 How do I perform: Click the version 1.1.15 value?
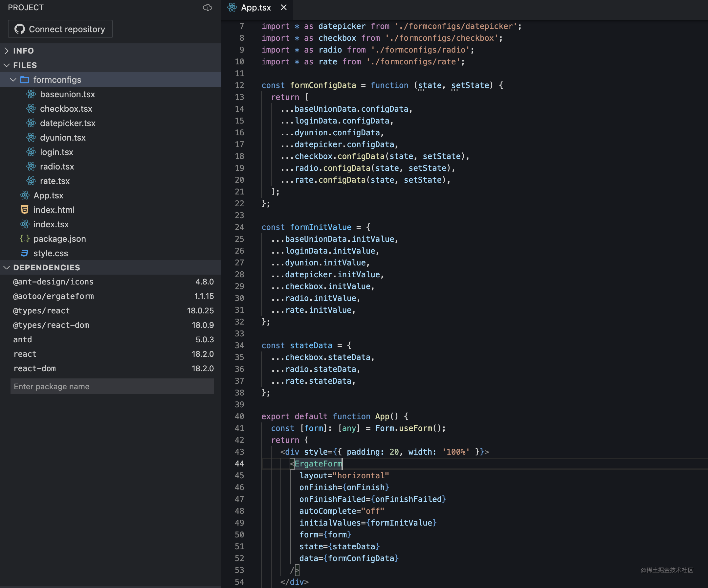pyautogui.click(x=204, y=296)
